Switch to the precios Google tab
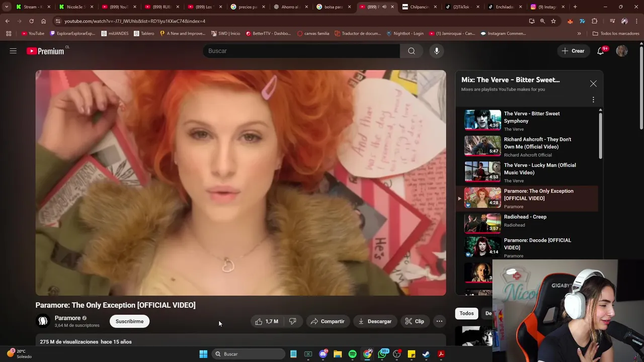Viewport: 644px width, 362px height. 249,7
